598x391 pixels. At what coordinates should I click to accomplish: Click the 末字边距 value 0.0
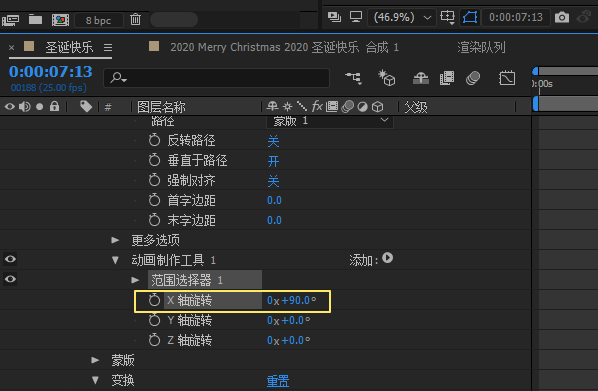[x=274, y=220]
